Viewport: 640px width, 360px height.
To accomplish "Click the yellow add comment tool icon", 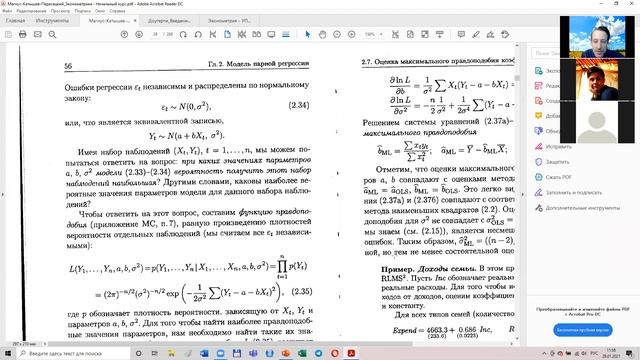I will coord(539,116).
